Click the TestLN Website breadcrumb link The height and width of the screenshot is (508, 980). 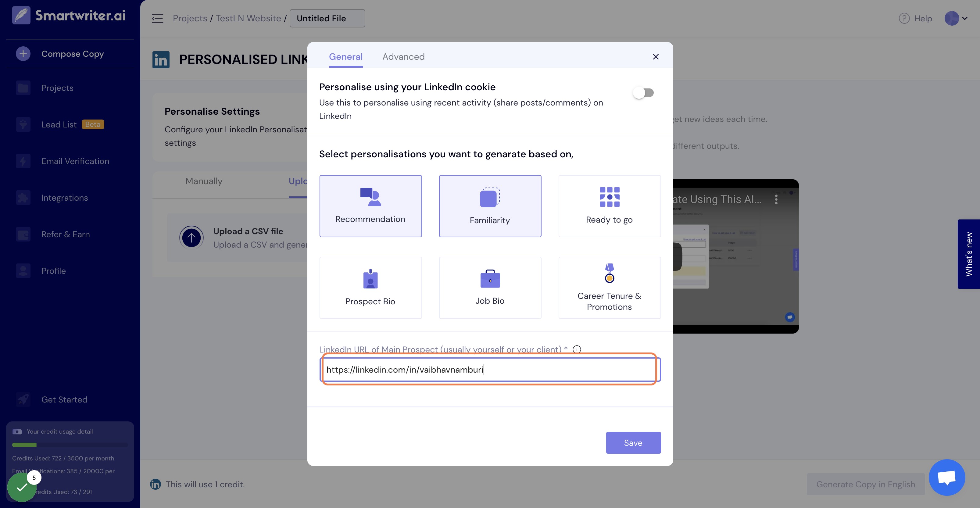coord(248,18)
